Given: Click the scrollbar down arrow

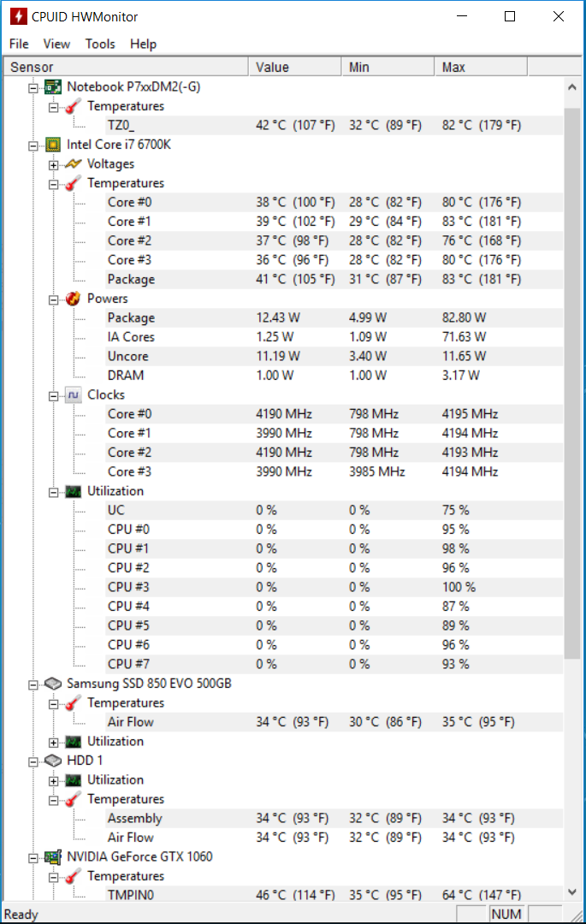Looking at the screenshot, I should (571, 892).
